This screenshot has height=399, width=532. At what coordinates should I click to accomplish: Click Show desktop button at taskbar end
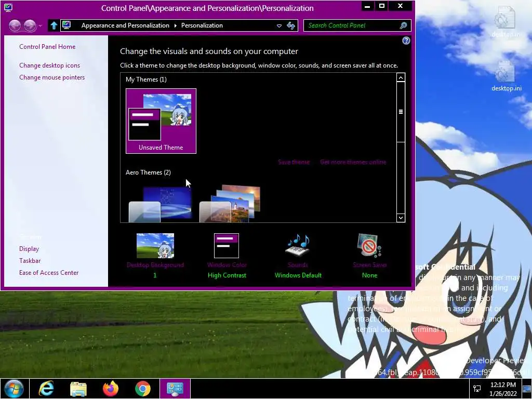[x=527, y=389]
